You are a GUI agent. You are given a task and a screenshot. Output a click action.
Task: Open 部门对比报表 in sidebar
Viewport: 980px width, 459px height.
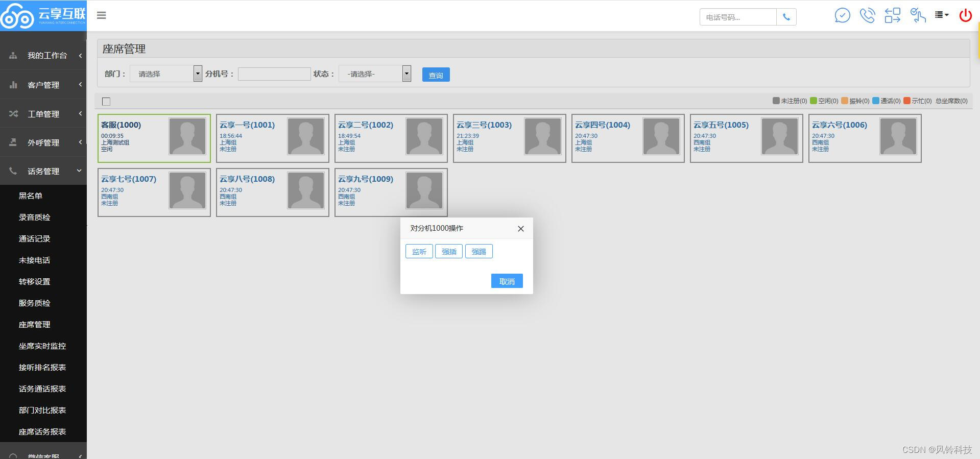(x=42, y=410)
